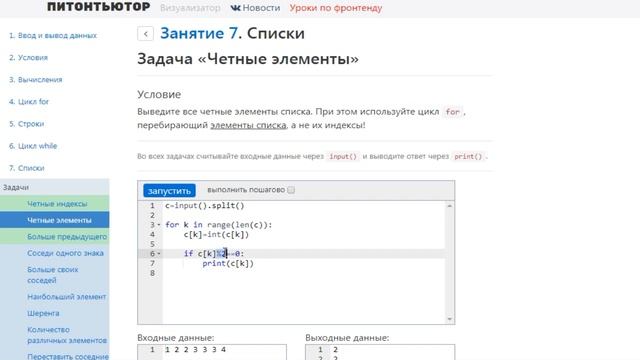The image size is (640, 360).
Task: Go to lesson 2. Условия
Action: [x=29, y=58]
